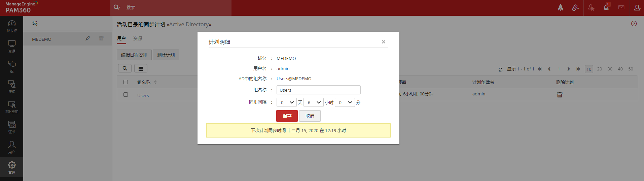644x181 pixels.
Task: Open the days (天) sync interval dropdown
Action: click(287, 102)
